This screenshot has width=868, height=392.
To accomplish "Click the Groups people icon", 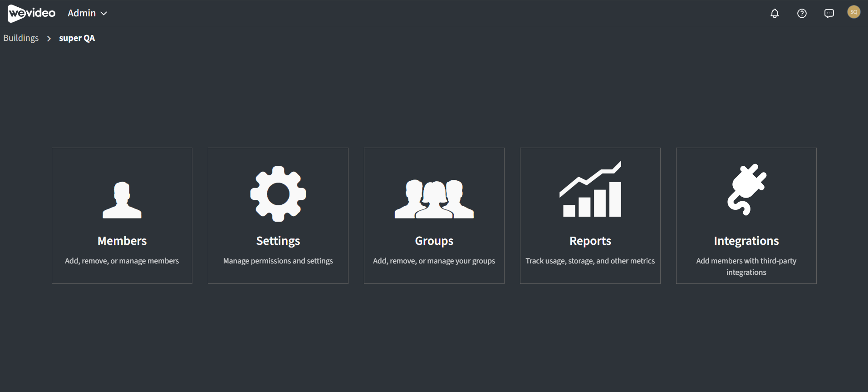I will click(x=434, y=199).
